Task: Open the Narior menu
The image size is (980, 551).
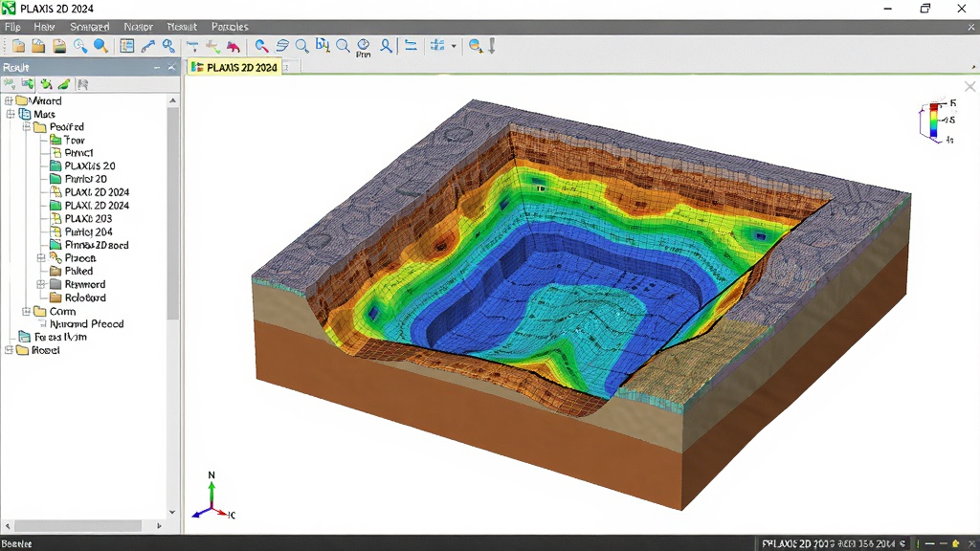Action: tap(138, 27)
